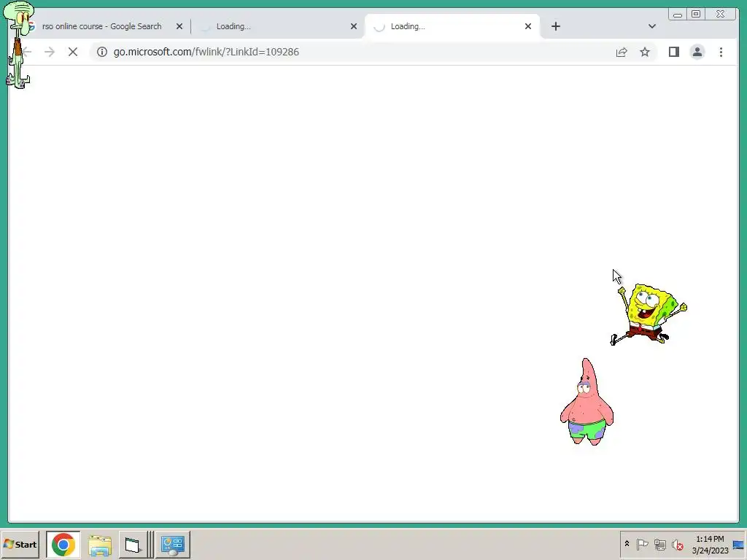747x560 pixels.
Task: View site information icon in address bar
Action: (x=102, y=52)
